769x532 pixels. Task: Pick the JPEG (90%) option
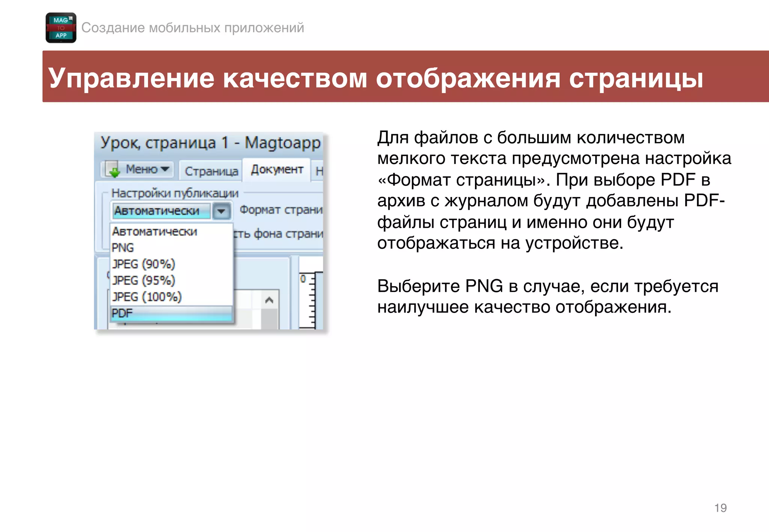pyautogui.click(x=143, y=264)
